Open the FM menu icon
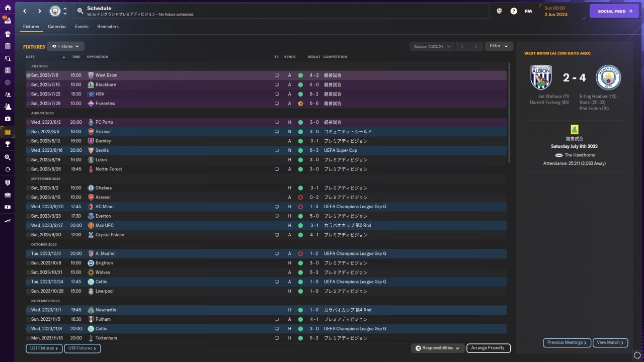Viewport: 644px width, 362px height. (528, 11)
